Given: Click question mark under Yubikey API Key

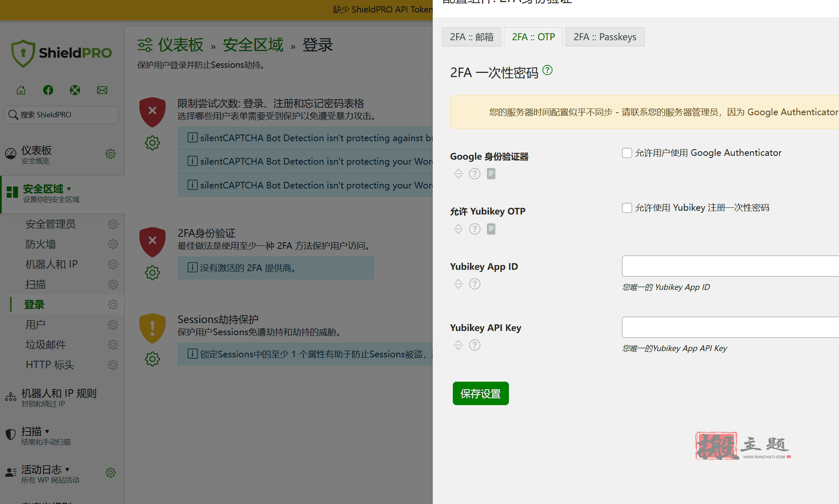Looking at the screenshot, I should 475,345.
